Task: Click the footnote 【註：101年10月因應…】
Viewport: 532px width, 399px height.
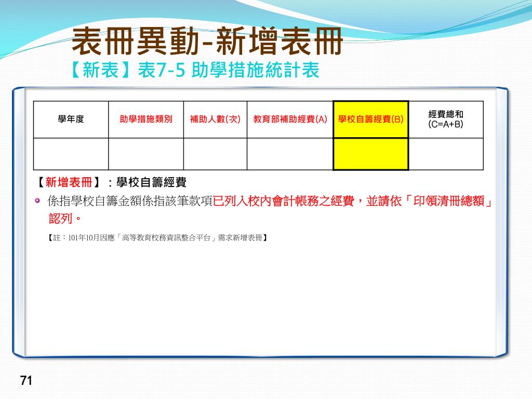Action: (x=157, y=238)
